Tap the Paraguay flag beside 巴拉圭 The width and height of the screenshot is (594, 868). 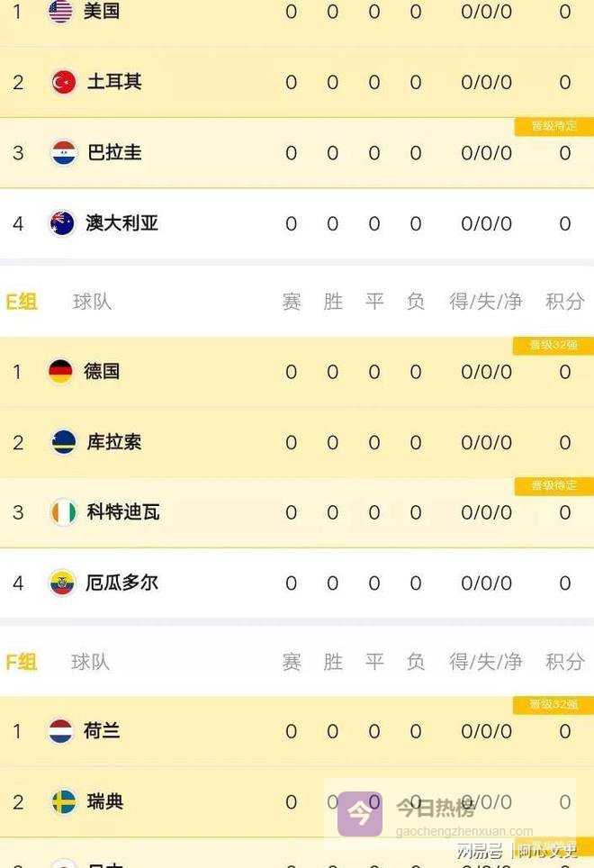[63, 153]
